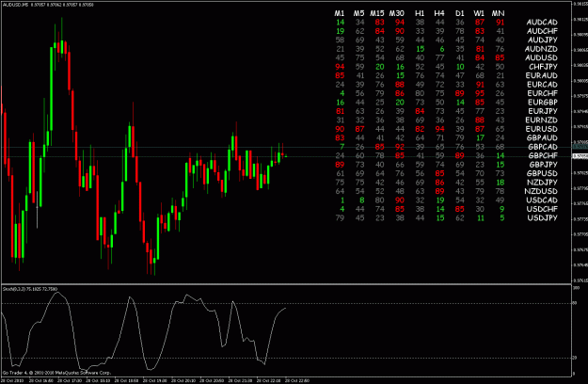Select the GBPJPY pair label
Image resolution: width=588 pixels, height=384 pixels.
(x=544, y=165)
